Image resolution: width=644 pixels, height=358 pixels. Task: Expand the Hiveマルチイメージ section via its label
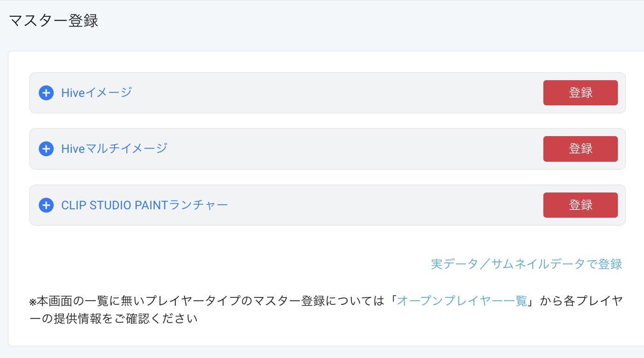point(114,149)
